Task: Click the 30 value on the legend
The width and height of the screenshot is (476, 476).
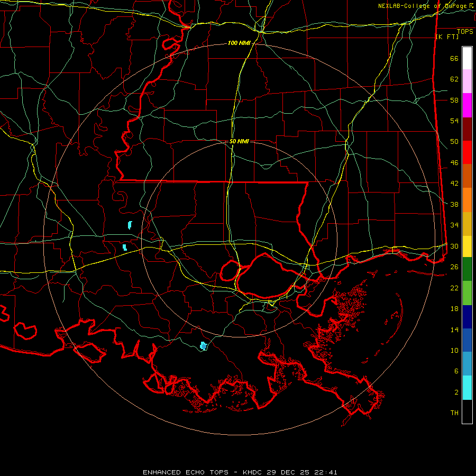Action: click(x=454, y=246)
